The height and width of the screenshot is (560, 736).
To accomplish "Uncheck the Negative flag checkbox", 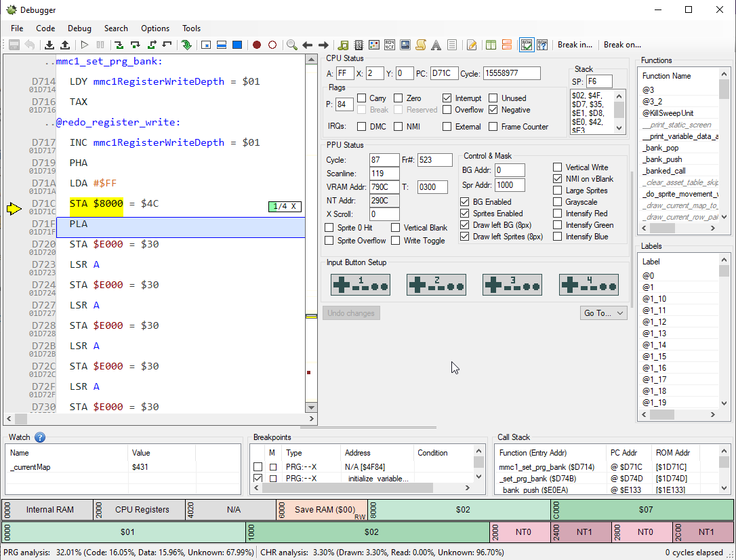I will [493, 110].
